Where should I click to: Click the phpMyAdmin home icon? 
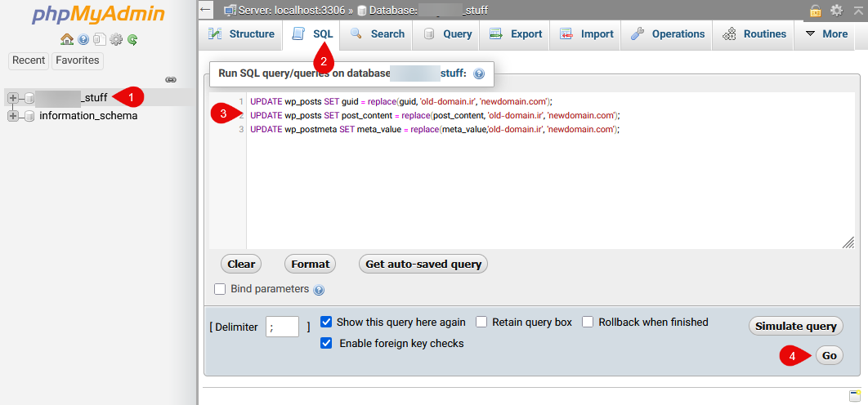point(67,39)
